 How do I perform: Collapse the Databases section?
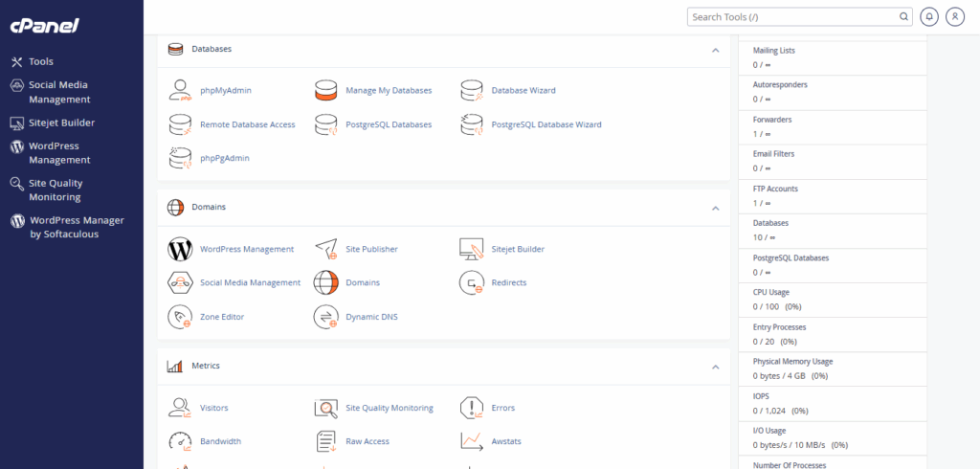pos(716,50)
